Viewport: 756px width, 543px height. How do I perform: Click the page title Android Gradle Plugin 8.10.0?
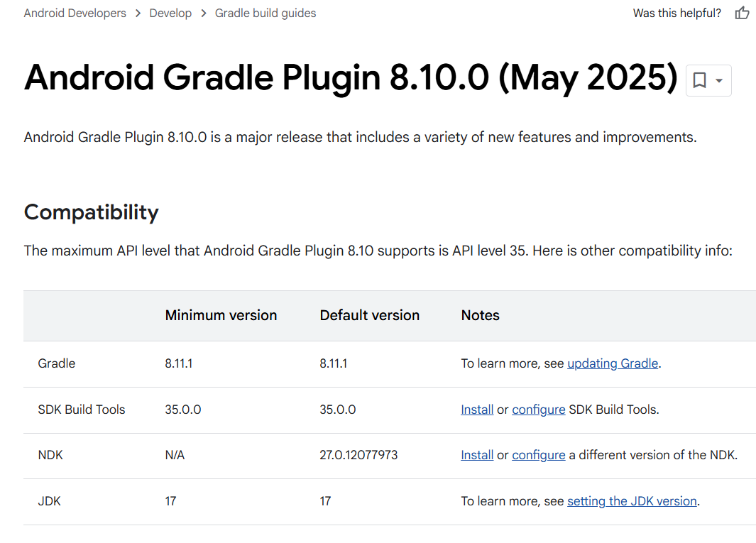[x=351, y=77]
